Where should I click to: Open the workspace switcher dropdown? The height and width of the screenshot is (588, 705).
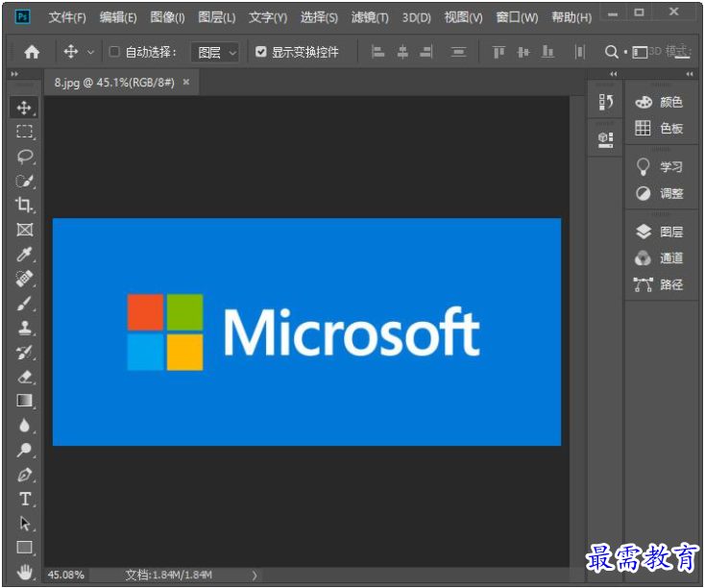[x=640, y=52]
